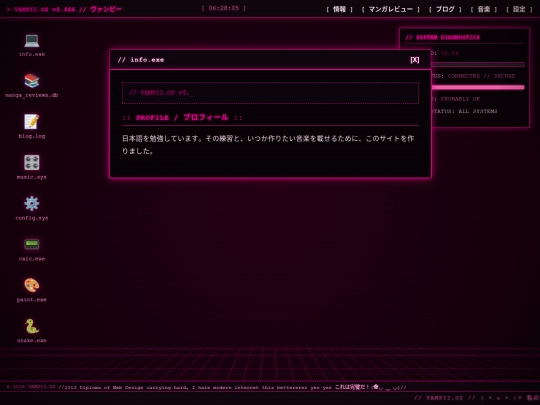The image size is (540, 405).
Task: Click the bright pink connection progress bar
Action: pos(478,87)
